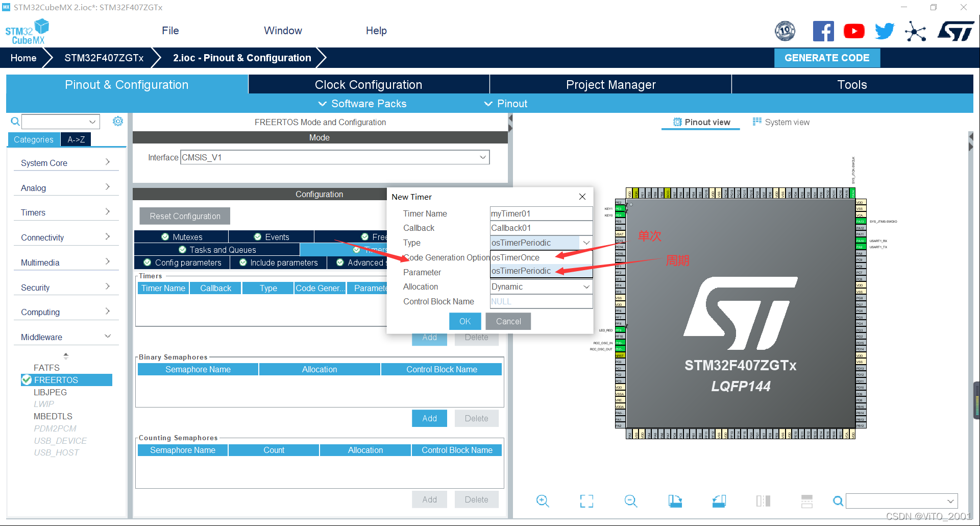Select FATFS in the middleware list
980x526 pixels.
coord(46,368)
